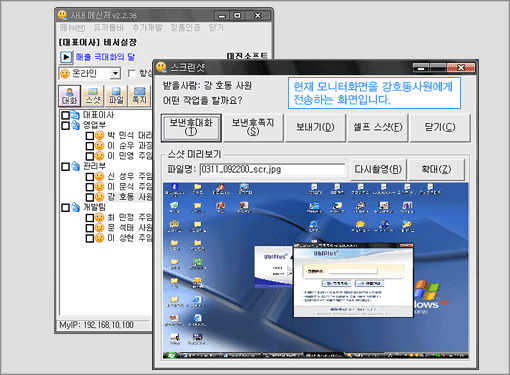Check the 대표이사 group checkbox
Viewport: 510px width, 375px height.
pos(66,115)
